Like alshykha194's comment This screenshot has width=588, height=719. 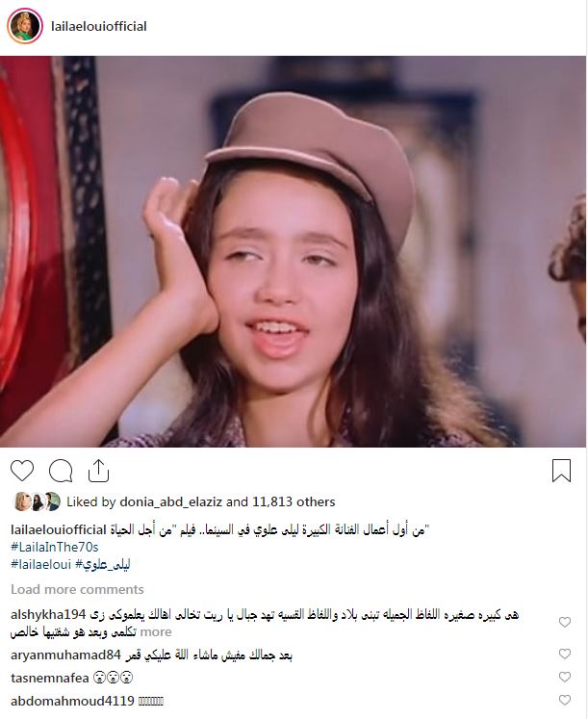point(565,622)
